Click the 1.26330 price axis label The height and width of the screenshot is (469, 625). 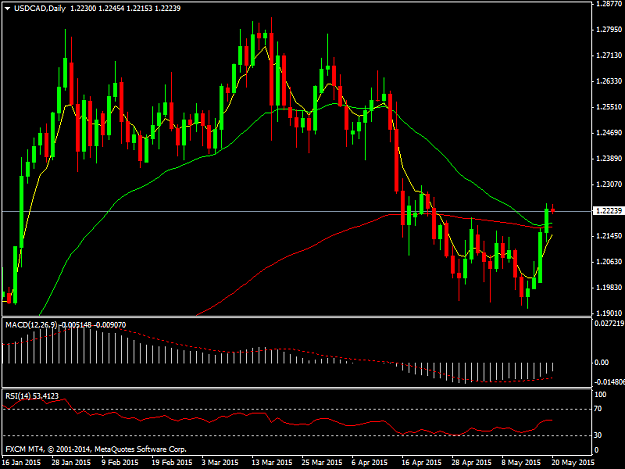coord(609,81)
